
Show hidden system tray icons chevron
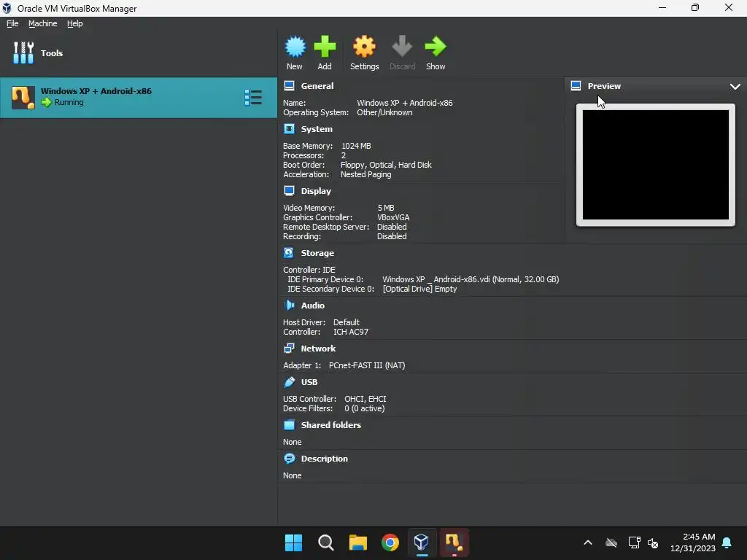pyautogui.click(x=588, y=542)
